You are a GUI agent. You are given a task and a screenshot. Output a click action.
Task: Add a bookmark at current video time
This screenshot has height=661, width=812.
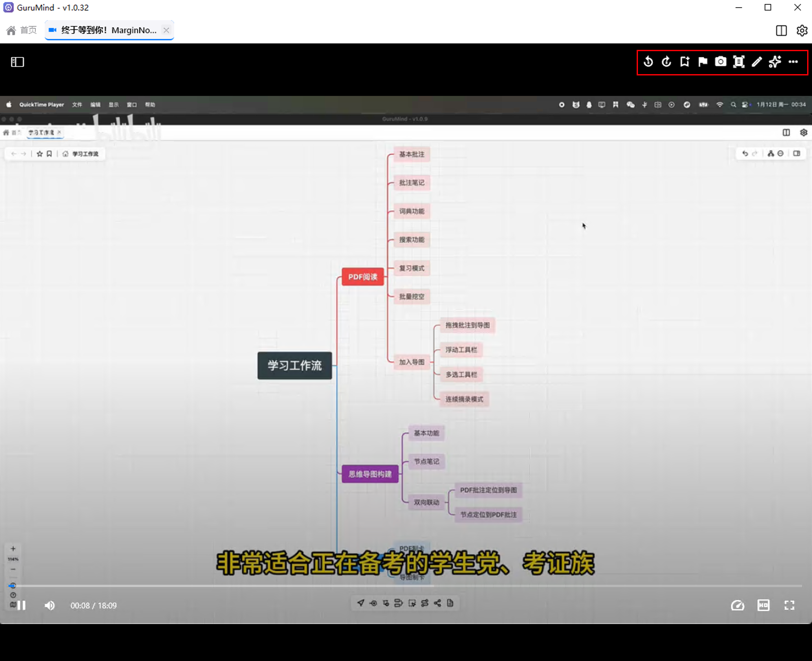pyautogui.click(x=685, y=62)
